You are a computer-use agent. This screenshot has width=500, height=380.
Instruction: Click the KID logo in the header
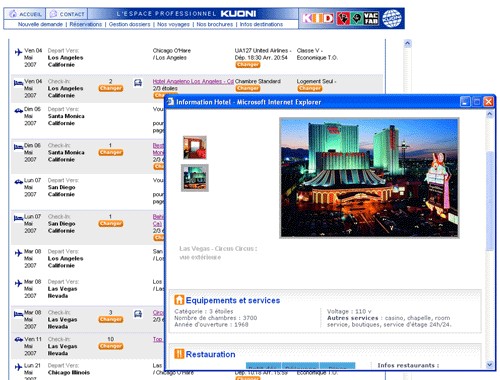(x=318, y=18)
